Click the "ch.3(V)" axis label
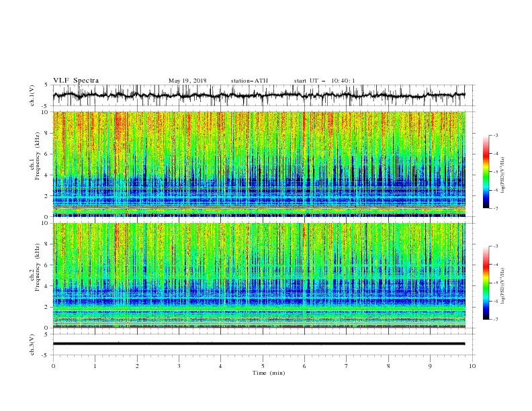This screenshot has width=532, height=411. (x=32, y=345)
